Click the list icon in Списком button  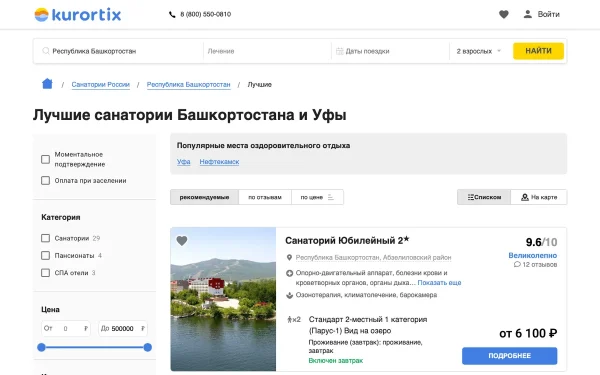tap(471, 197)
